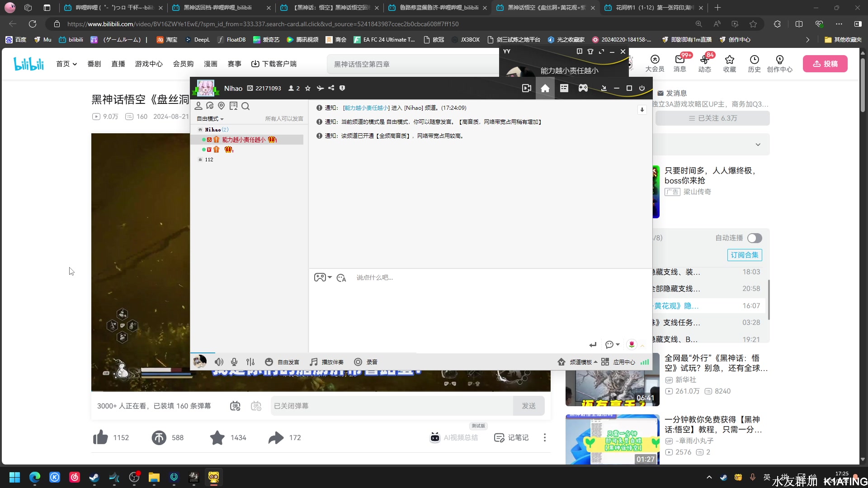868x488 pixels.
Task: Click 自由发言 in YY bottom bar
Action: pyautogui.click(x=282, y=362)
